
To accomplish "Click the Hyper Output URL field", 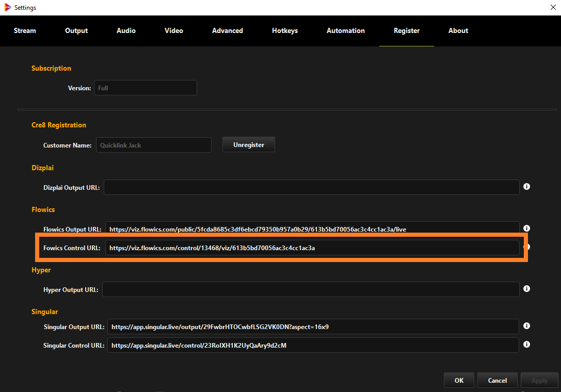I will coord(311,289).
